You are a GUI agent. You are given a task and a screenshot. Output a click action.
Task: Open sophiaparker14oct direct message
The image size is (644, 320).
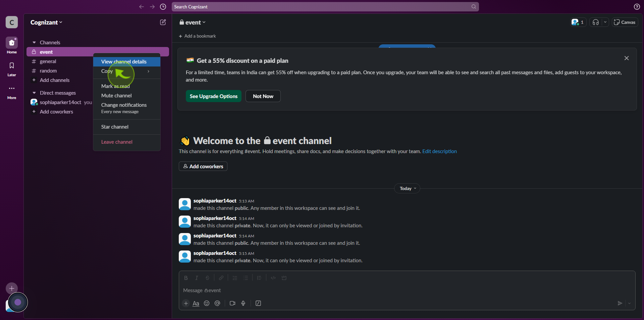(x=60, y=102)
